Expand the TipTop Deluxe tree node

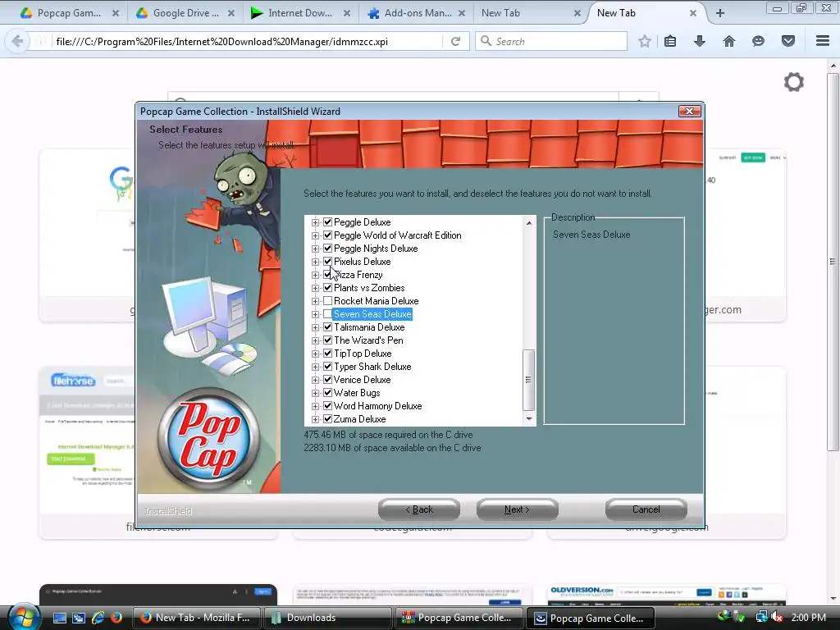315,354
